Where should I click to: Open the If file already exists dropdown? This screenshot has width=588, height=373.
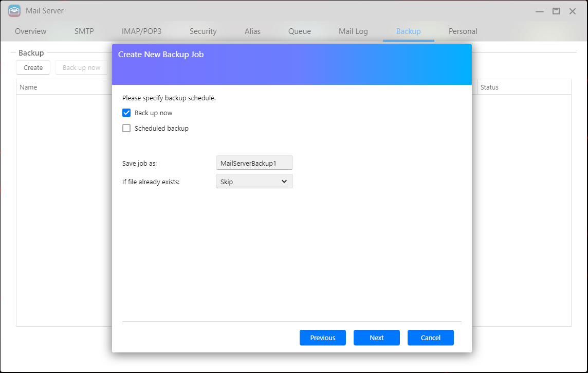coord(254,182)
